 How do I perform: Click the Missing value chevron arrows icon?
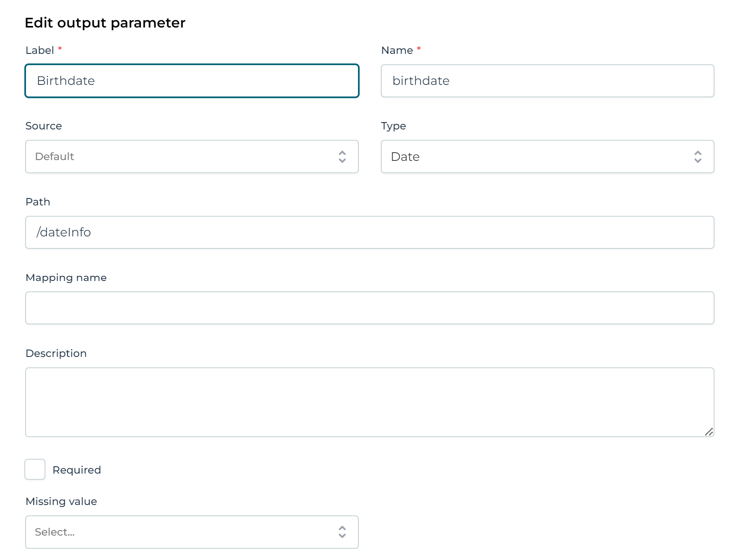[x=342, y=532]
